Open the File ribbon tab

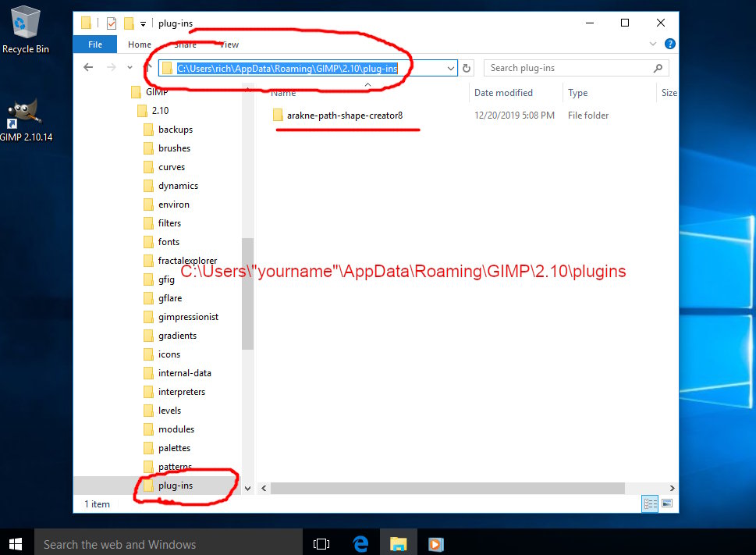[95, 44]
